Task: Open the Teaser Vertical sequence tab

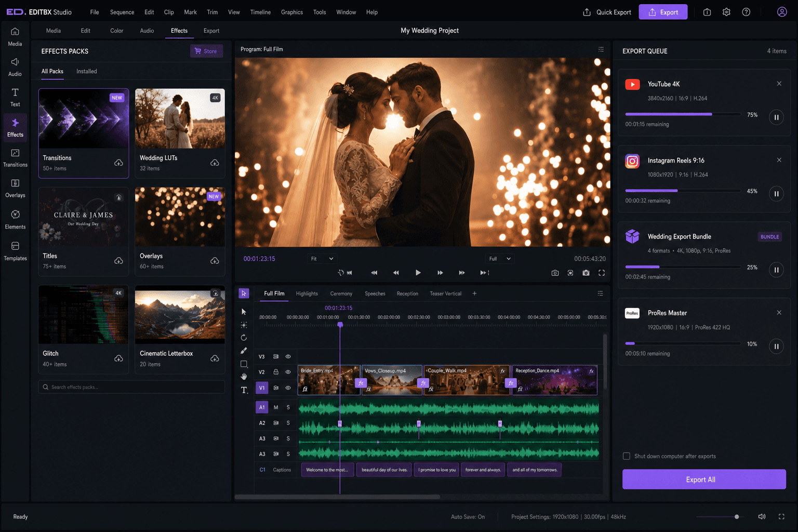Action: [x=445, y=294]
